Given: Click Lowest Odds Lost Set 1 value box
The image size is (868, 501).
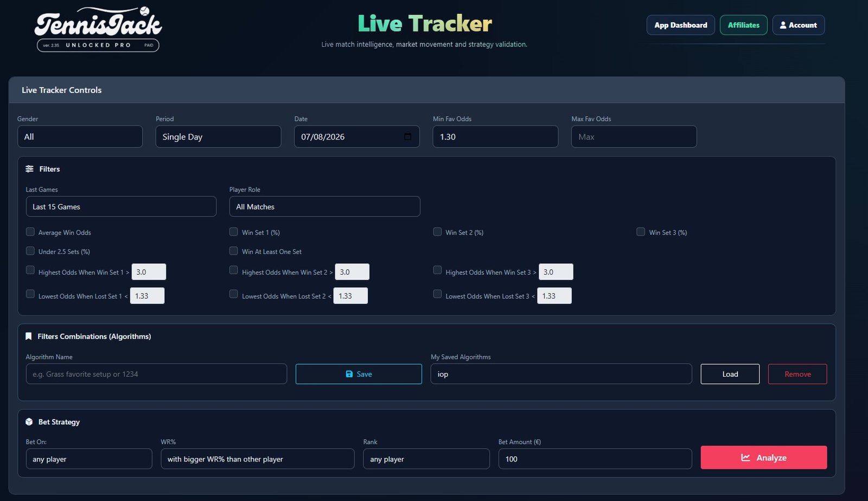Looking at the screenshot, I should (x=147, y=296).
